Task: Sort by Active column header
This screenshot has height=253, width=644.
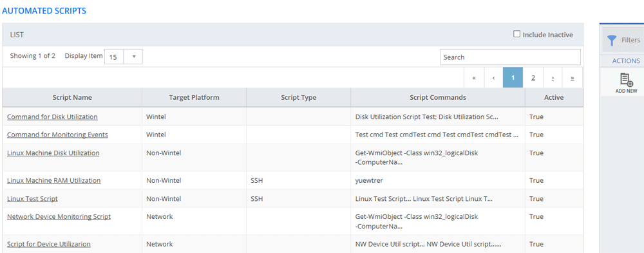Action: point(554,97)
